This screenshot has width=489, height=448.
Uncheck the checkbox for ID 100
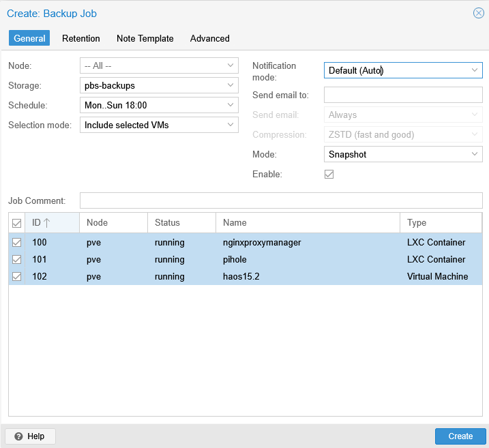click(x=16, y=242)
